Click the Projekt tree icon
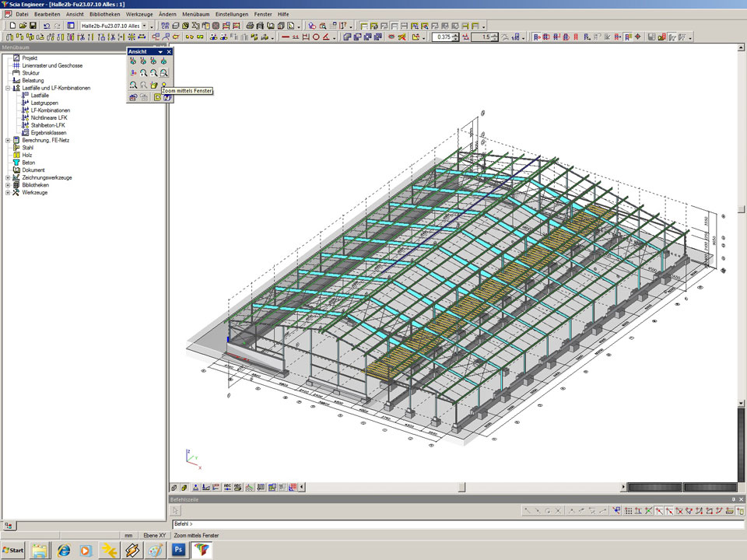 tap(16, 58)
